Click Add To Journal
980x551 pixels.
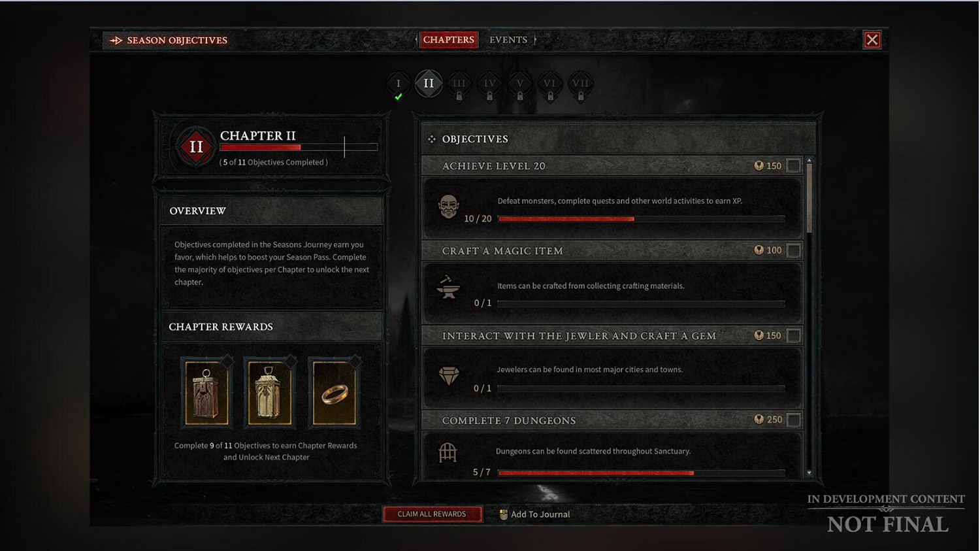534,514
